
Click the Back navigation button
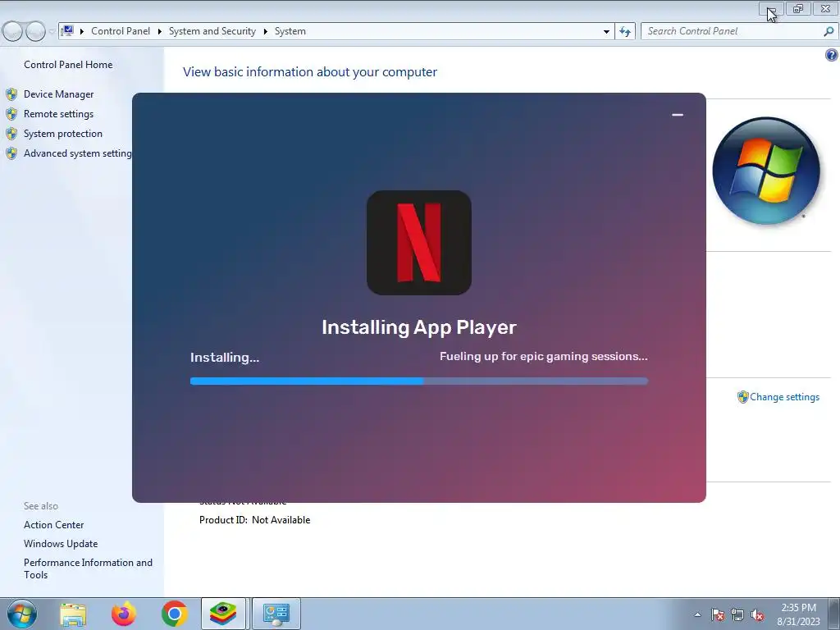(12, 31)
